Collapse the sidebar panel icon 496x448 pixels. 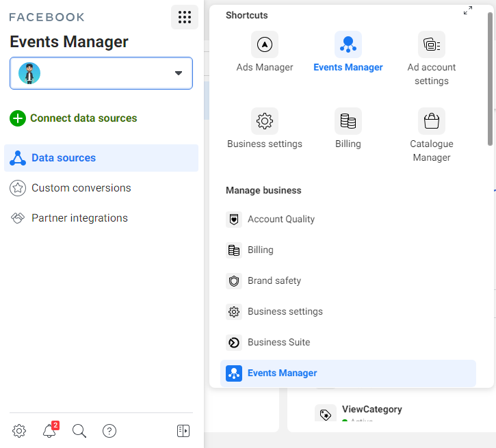click(183, 431)
